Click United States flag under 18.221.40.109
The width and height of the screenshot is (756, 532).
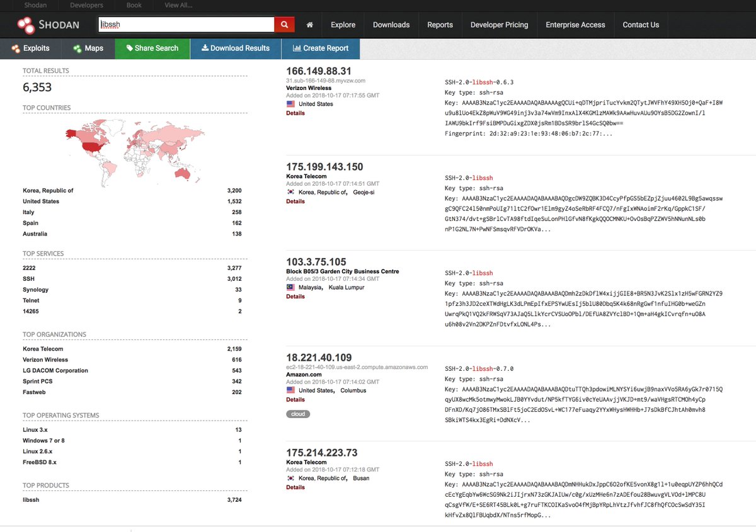290,390
